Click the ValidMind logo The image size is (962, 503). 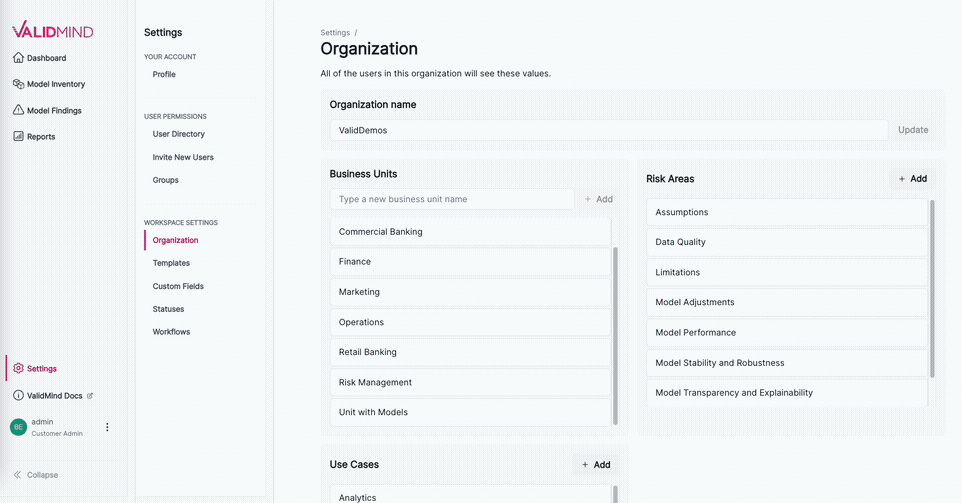pyautogui.click(x=52, y=30)
